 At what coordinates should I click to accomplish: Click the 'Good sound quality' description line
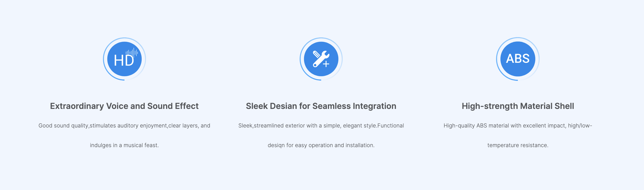124,126
